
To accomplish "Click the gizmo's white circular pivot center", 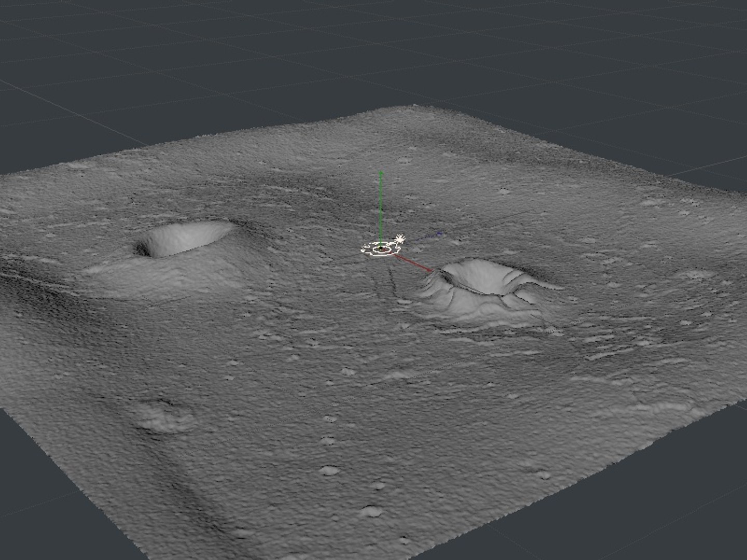I will point(381,249).
